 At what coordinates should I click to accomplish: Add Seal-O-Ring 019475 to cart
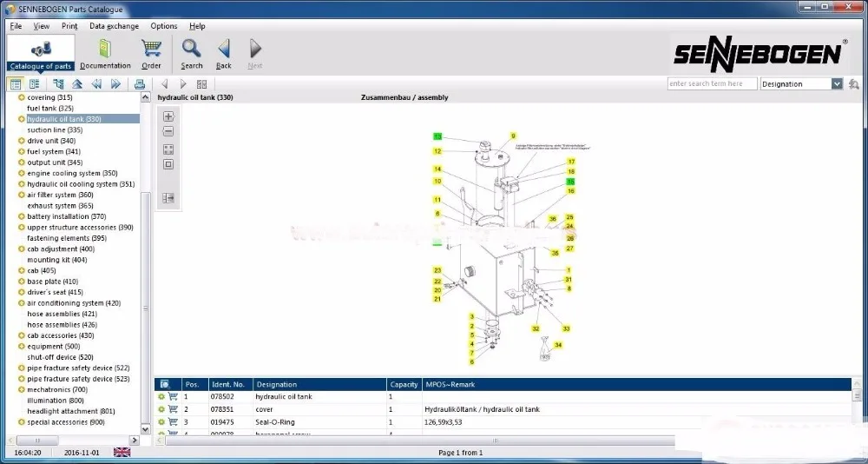click(173, 422)
